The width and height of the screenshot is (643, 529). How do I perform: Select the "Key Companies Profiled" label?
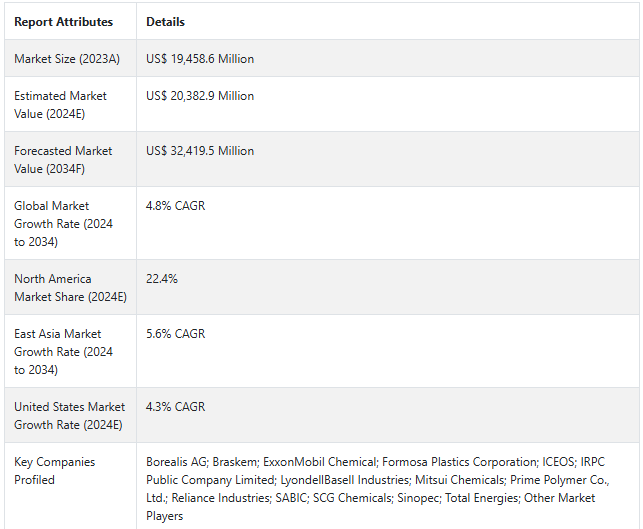[x=55, y=471]
